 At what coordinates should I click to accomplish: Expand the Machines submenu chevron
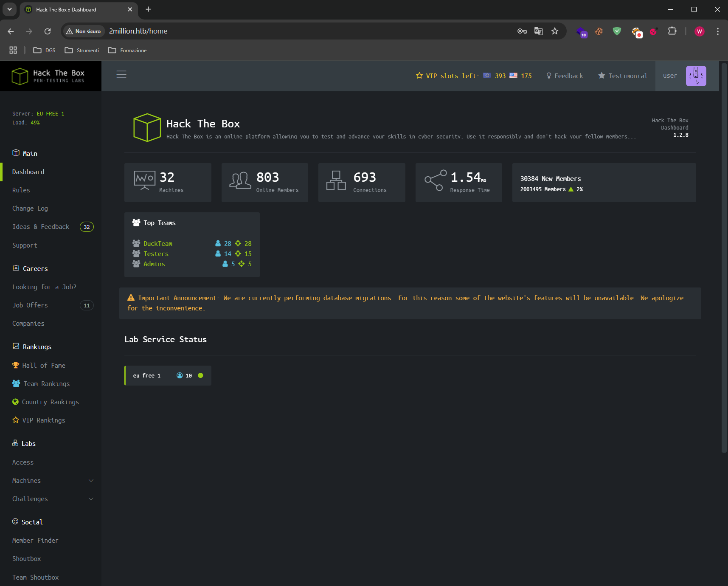(91, 481)
